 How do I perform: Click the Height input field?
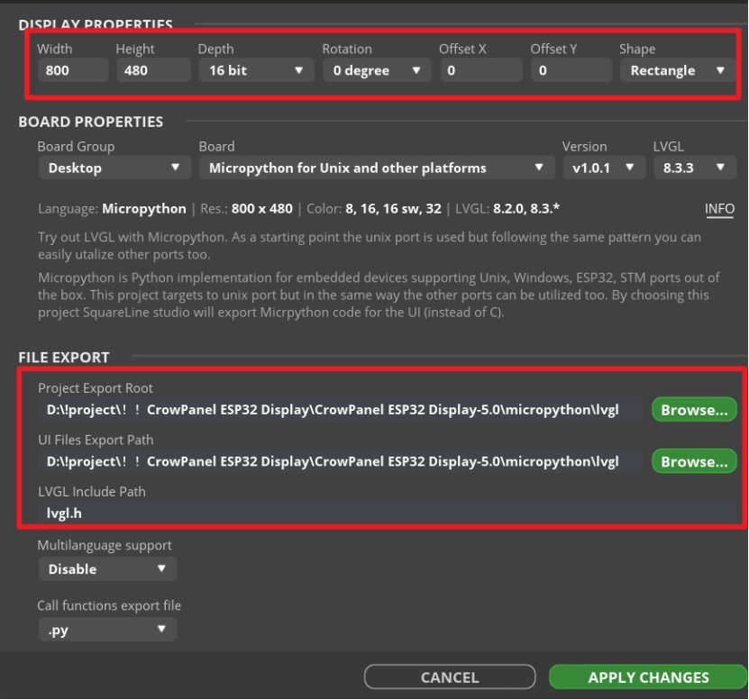153,70
